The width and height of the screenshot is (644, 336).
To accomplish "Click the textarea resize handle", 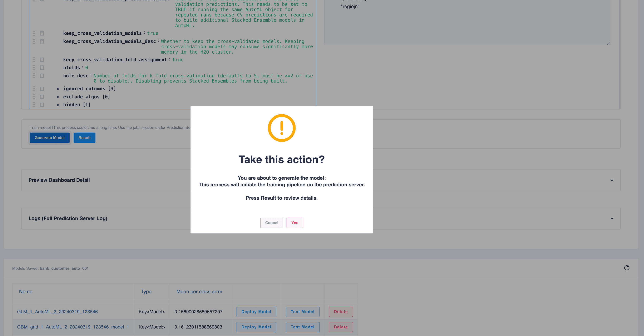I will coord(609,43).
